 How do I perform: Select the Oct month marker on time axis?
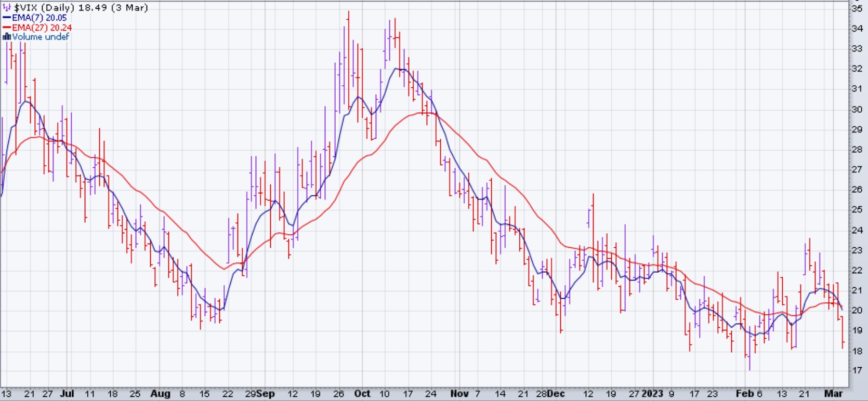(362, 394)
